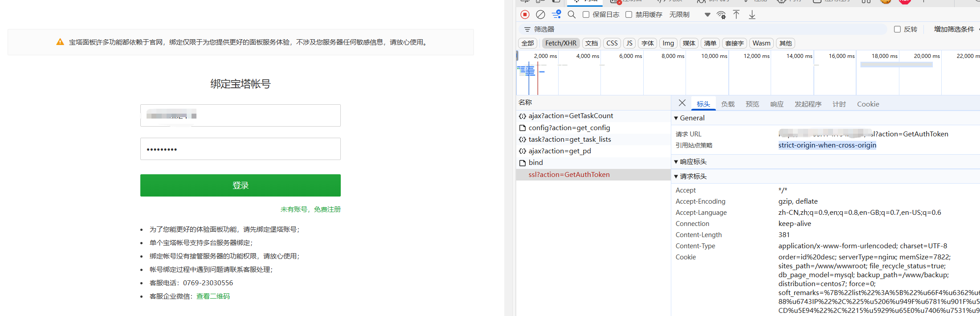Viewport: 980px width, 316px height.
Task: Open network conditions Wi-Fi gear icon
Action: (721, 15)
